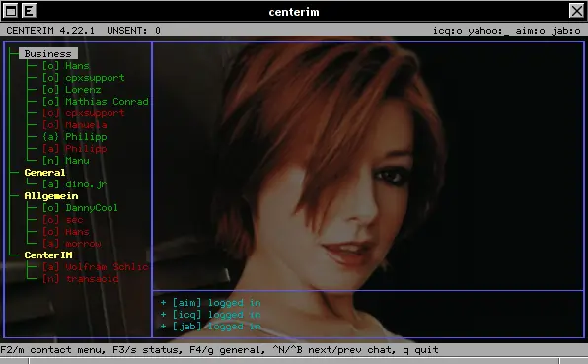Select contact morrow

click(72, 244)
